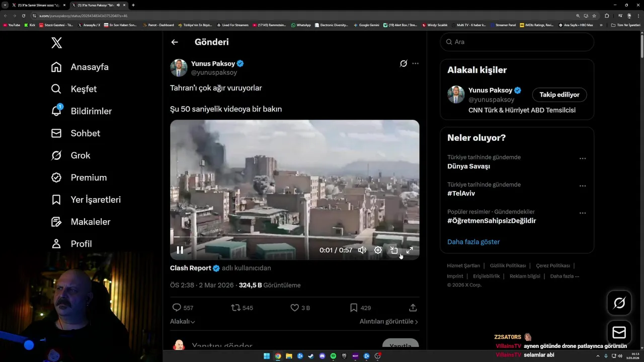Open Hizmet Şartları footer link

(463, 265)
